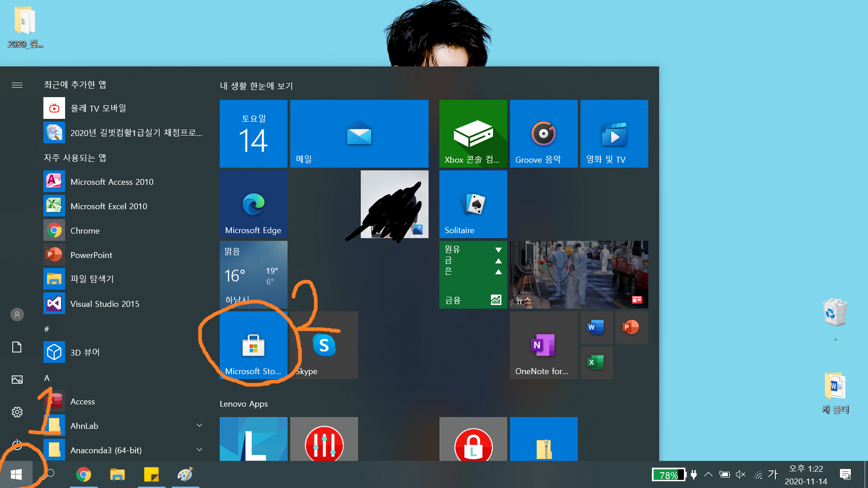Show hidden system tray icons
The height and width of the screenshot is (488, 868).
[708, 474]
